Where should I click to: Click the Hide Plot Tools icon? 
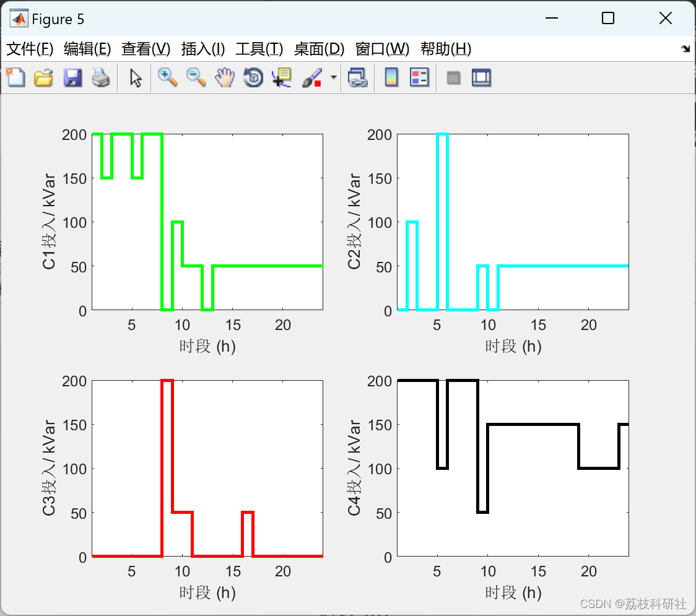[453, 78]
